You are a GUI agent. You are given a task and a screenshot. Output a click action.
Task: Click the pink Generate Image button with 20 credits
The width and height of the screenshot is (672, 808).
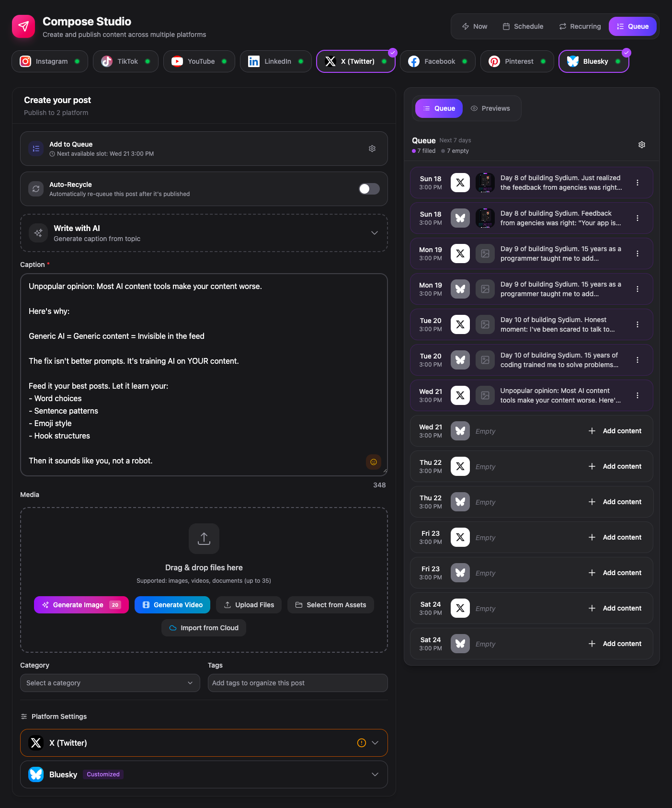click(81, 604)
